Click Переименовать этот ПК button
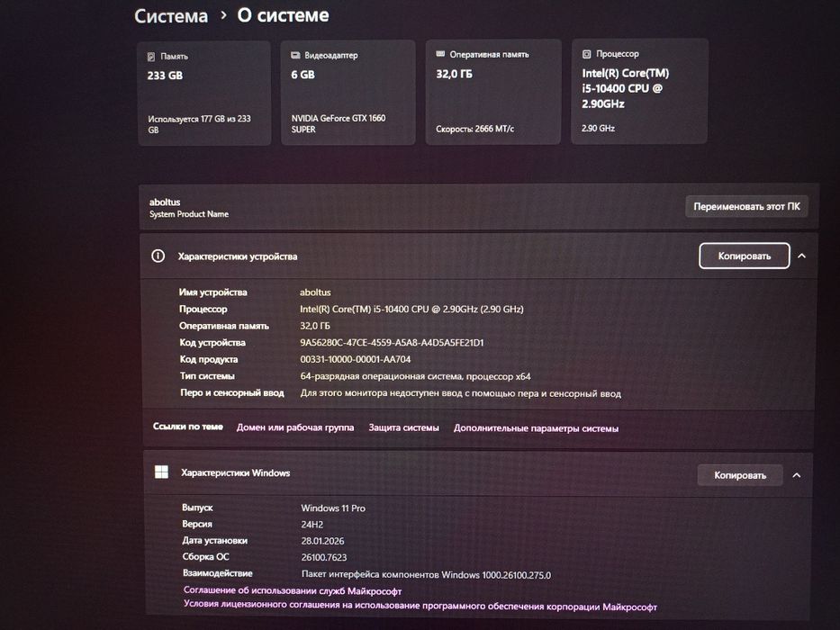Screen dimensions: 840x630 pyautogui.click(x=746, y=206)
